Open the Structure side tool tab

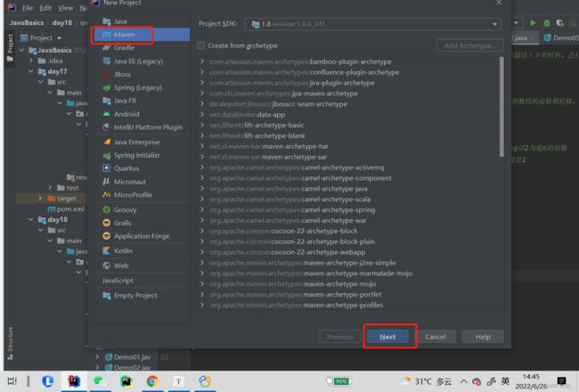point(10,343)
